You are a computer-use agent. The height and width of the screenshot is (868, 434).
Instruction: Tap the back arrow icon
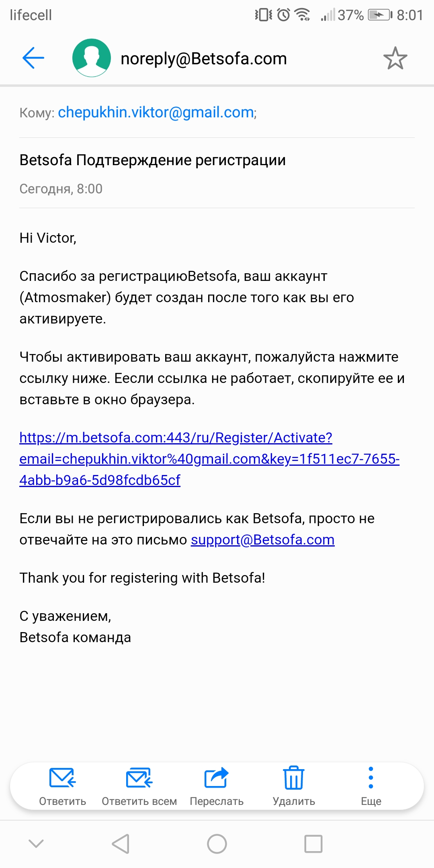33,58
